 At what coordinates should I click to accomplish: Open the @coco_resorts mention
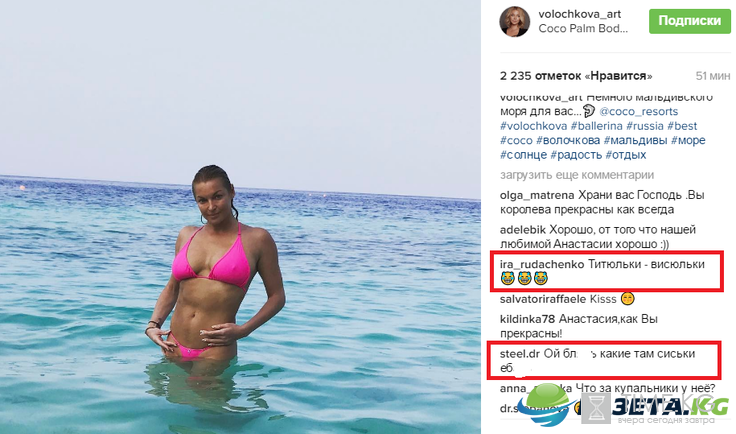click(x=638, y=112)
